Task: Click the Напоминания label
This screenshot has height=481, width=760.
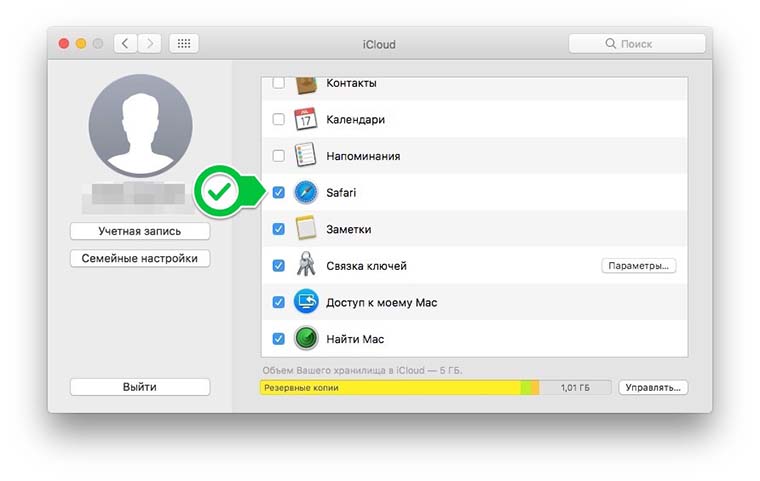Action: [363, 156]
